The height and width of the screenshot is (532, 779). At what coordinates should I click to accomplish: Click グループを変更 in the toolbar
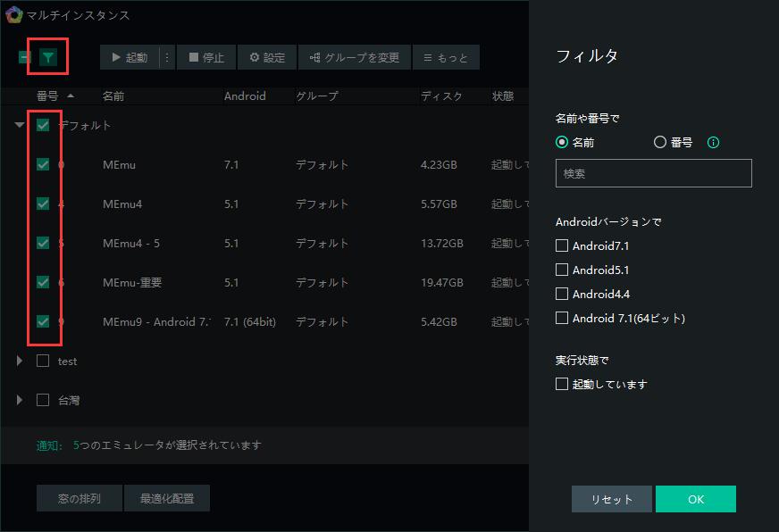pyautogui.click(x=355, y=58)
